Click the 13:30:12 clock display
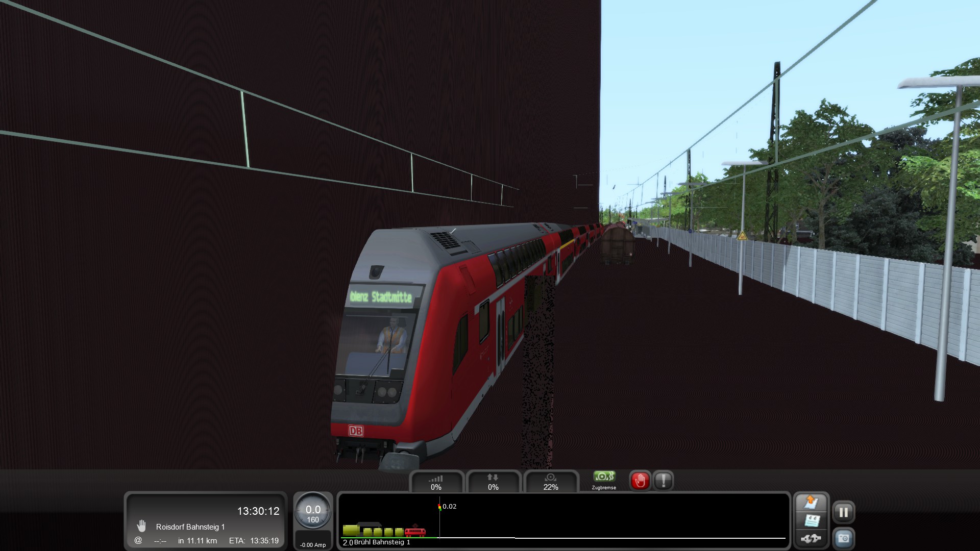 [x=258, y=511]
